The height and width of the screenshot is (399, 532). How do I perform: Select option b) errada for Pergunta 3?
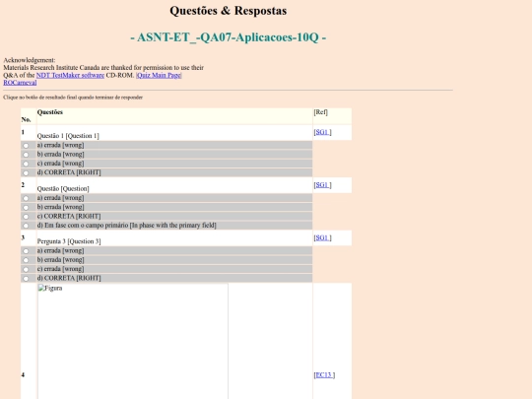26,260
